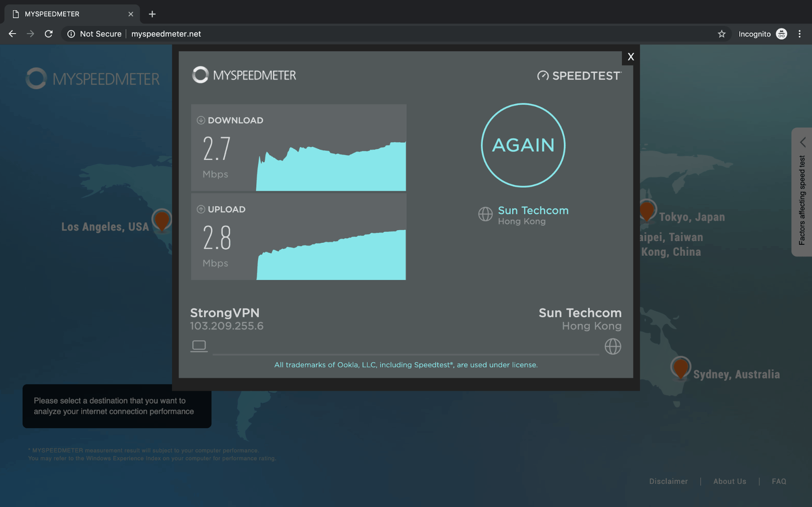Click the browser back arrow
The height and width of the screenshot is (507, 812).
(13, 34)
